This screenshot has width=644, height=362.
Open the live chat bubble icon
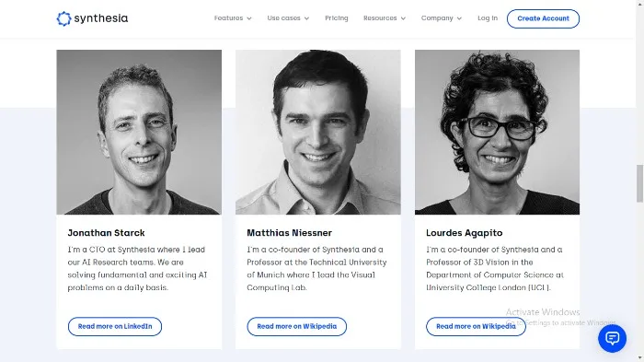click(x=612, y=338)
